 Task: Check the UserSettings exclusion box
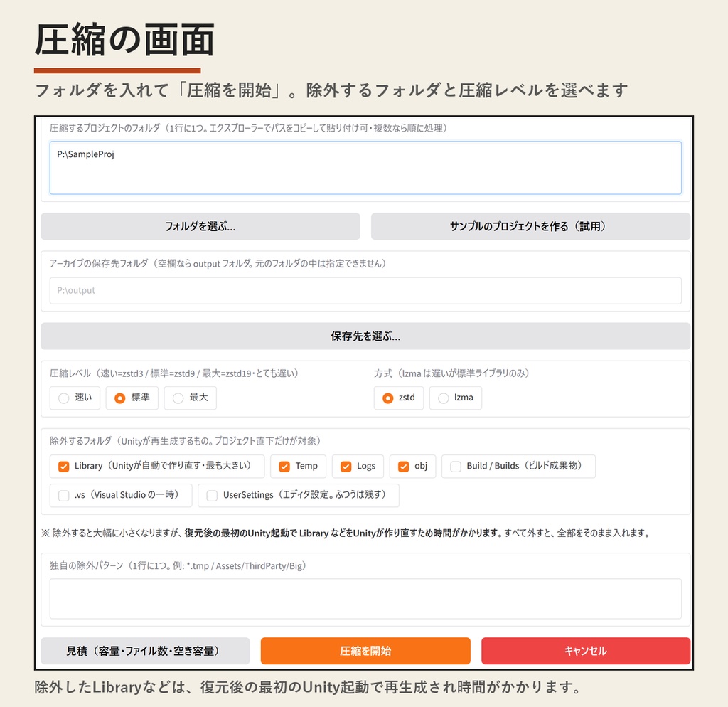tap(212, 496)
